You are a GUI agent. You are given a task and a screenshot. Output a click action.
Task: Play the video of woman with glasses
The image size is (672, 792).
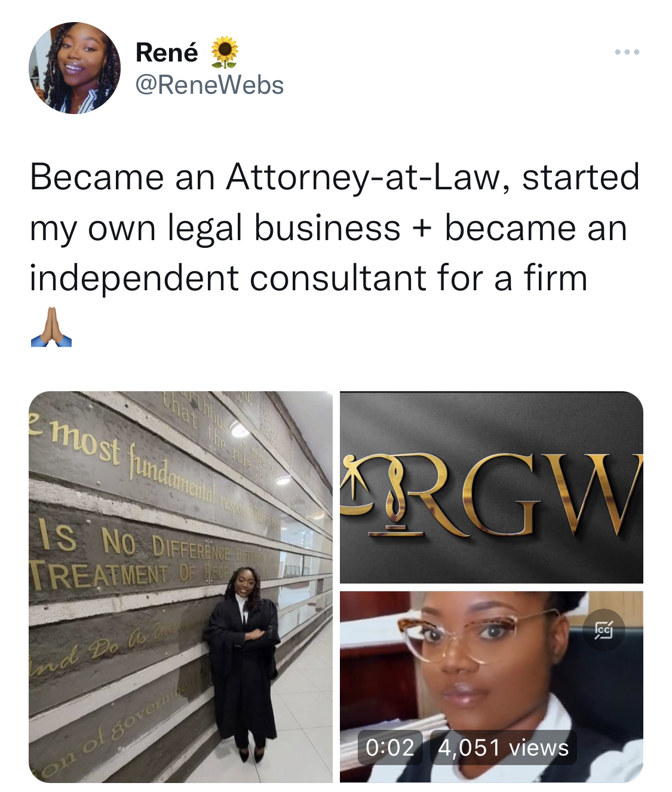pos(492,687)
